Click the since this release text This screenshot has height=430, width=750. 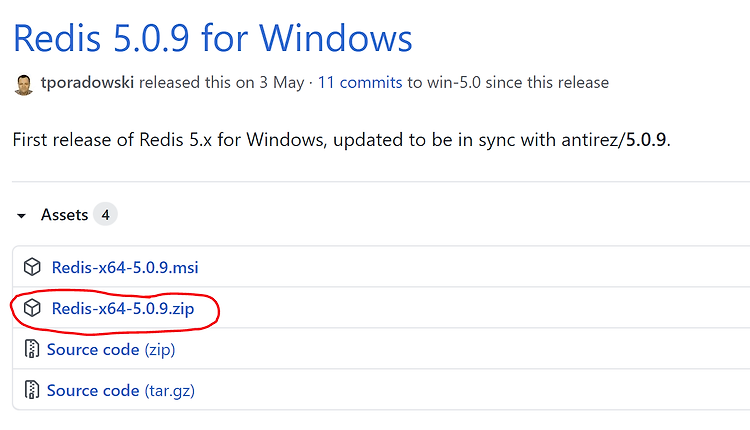547,82
